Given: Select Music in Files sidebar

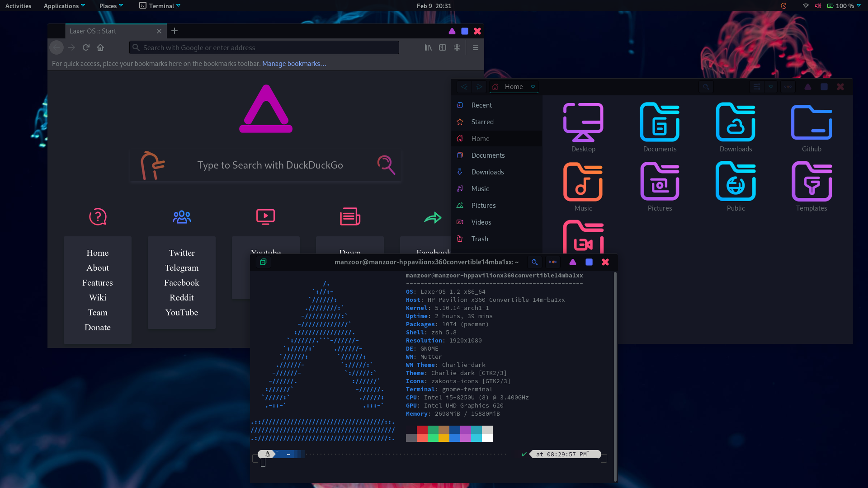Looking at the screenshot, I should pos(496,189).
